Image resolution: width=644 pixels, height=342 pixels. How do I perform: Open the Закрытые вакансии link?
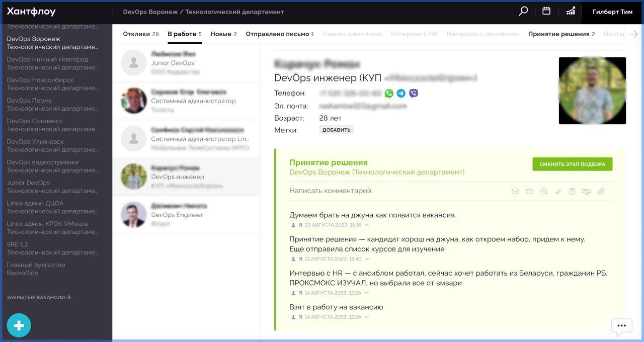[39, 297]
